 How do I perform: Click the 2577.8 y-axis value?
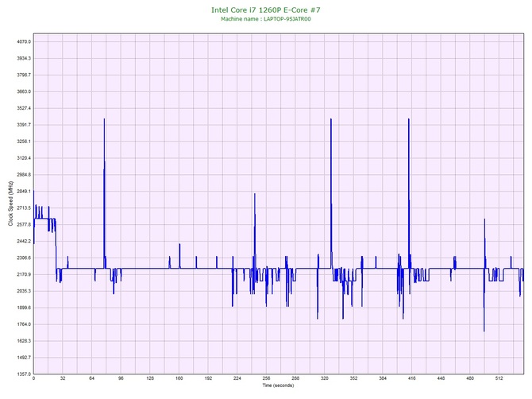click(24, 224)
